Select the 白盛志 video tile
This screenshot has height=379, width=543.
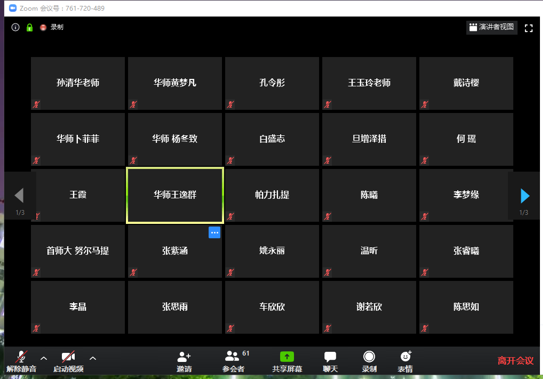(272, 139)
